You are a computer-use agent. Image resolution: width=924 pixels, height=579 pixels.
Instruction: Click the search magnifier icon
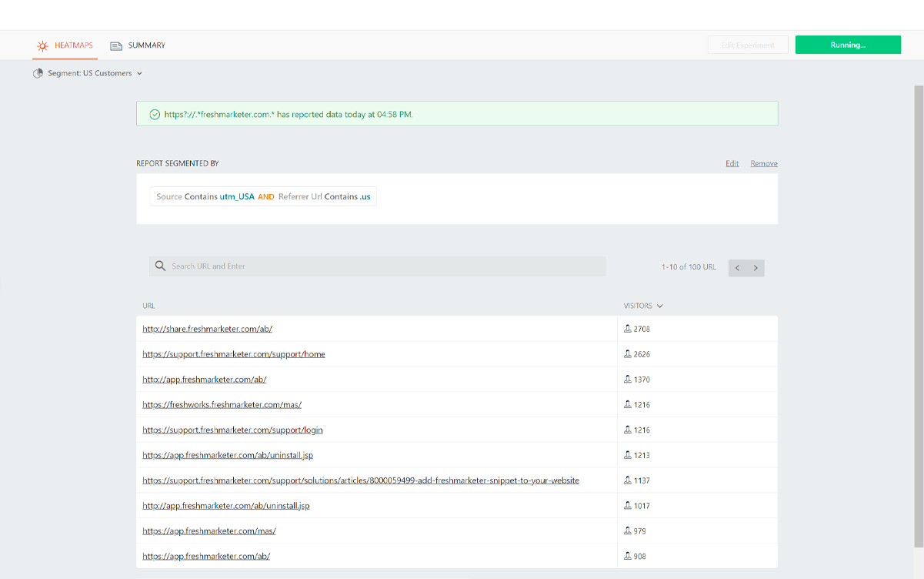[160, 266]
